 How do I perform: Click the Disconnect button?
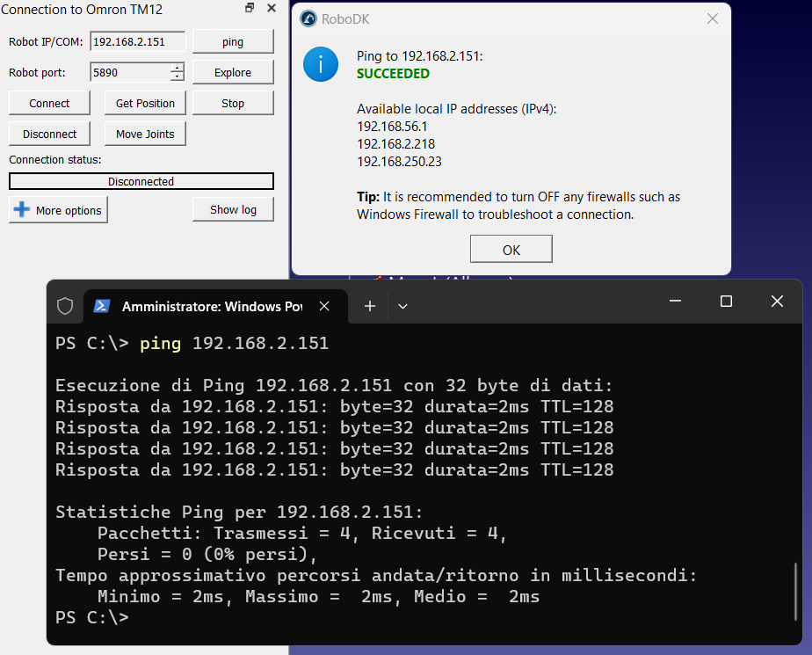[49, 134]
